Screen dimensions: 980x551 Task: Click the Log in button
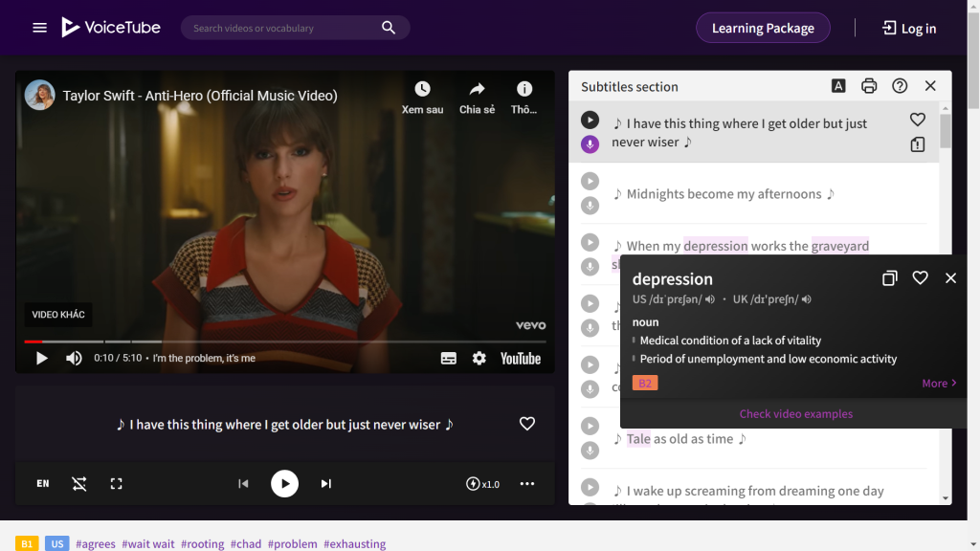coord(909,28)
